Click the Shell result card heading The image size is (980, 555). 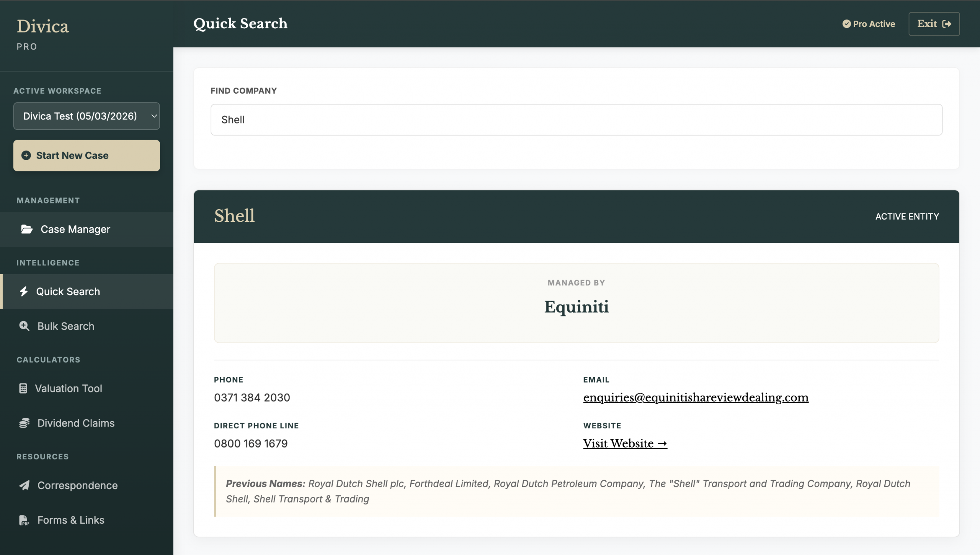(x=234, y=216)
